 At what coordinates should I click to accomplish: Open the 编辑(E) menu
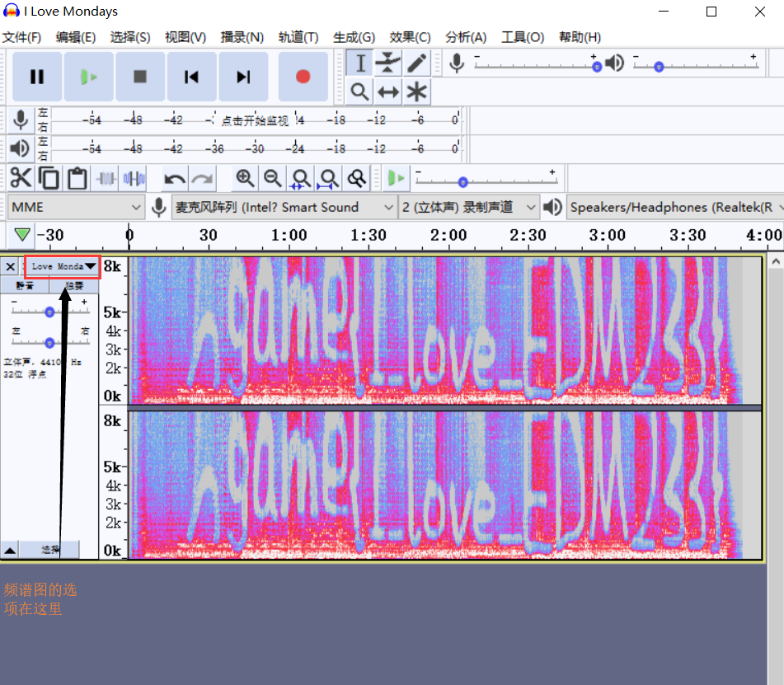[x=76, y=37]
